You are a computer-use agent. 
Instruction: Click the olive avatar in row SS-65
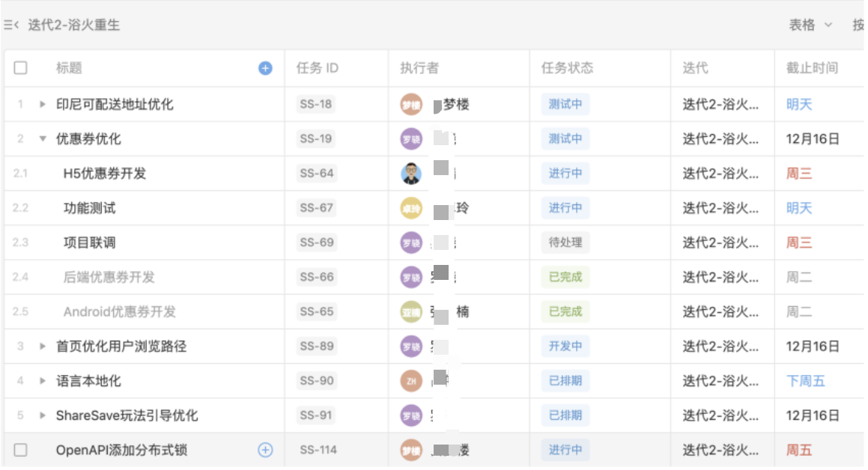click(x=411, y=312)
